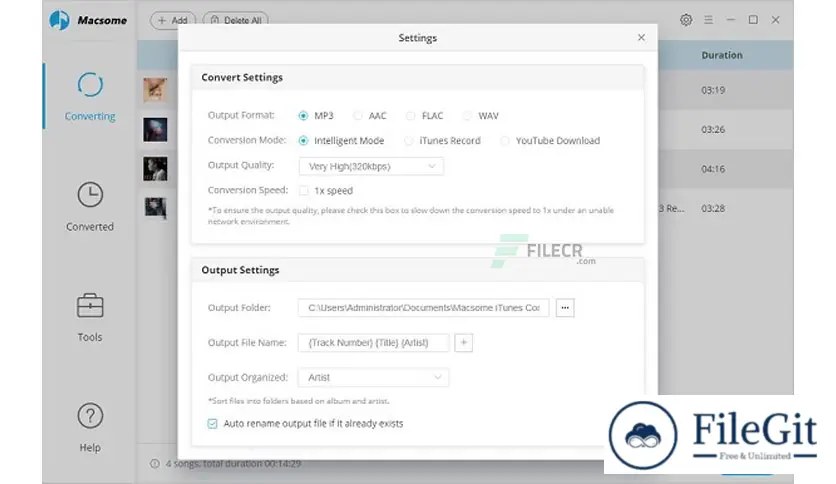Image resolution: width=836 pixels, height=484 pixels.
Task: Maximize the Macsome window
Action: (x=753, y=20)
